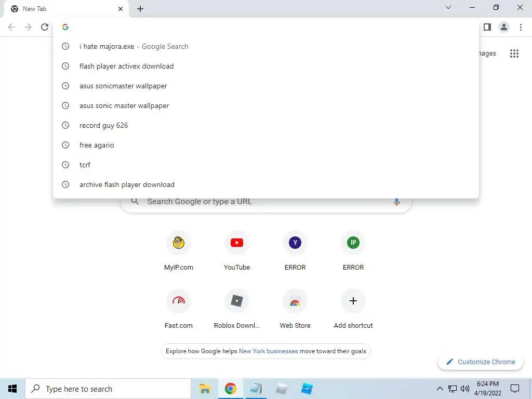Image resolution: width=532 pixels, height=399 pixels.
Task: Open the tab search dropdown arrow
Action: [x=448, y=7]
